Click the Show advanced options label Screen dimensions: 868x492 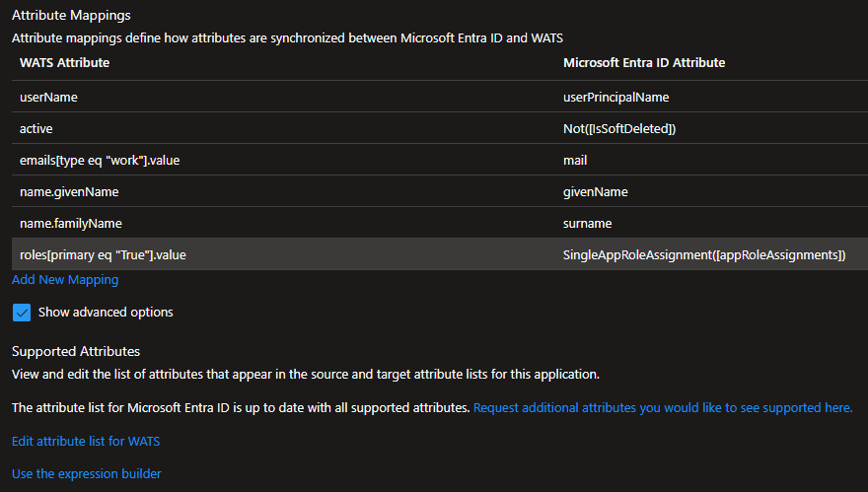click(106, 313)
